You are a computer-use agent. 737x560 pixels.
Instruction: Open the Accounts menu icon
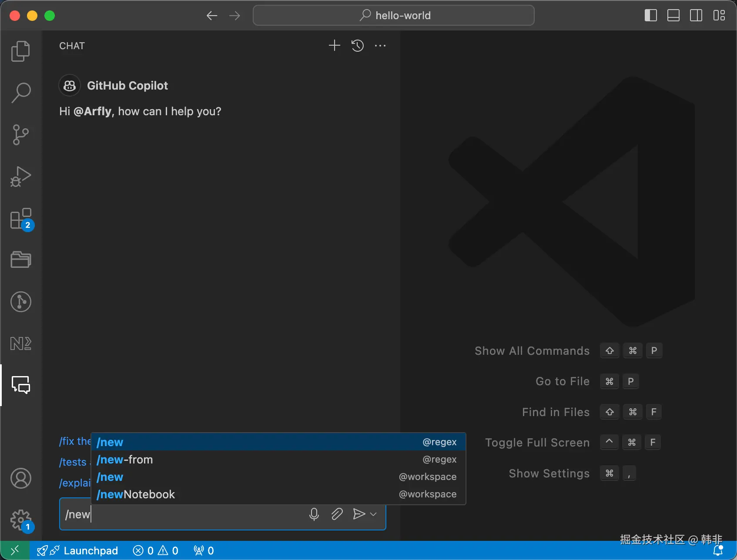[20, 478]
